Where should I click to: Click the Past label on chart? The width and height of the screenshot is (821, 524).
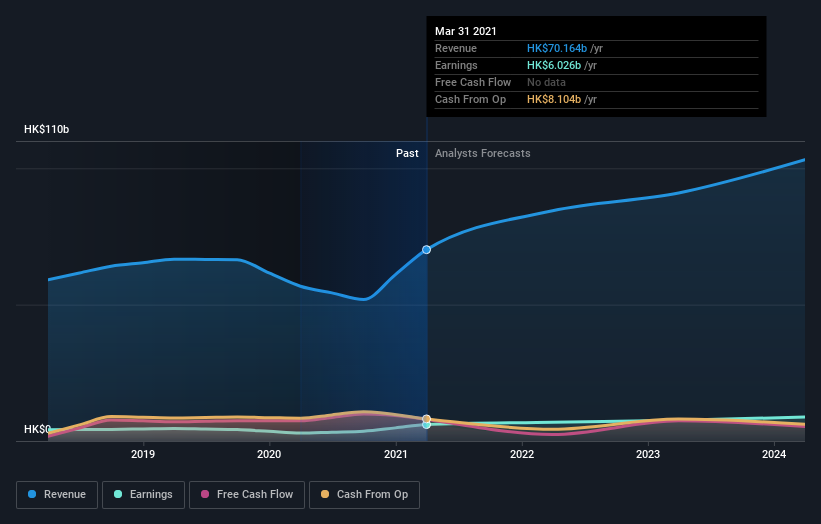[x=407, y=153]
